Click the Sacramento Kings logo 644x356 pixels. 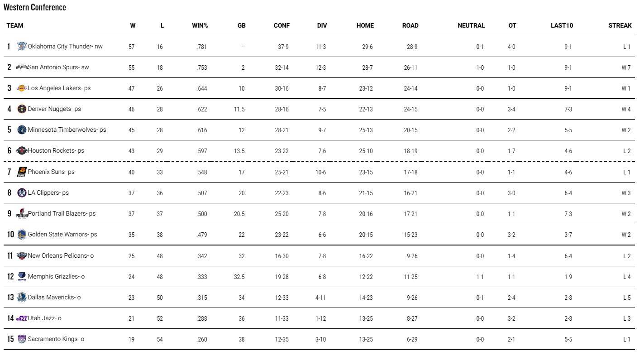click(x=22, y=339)
